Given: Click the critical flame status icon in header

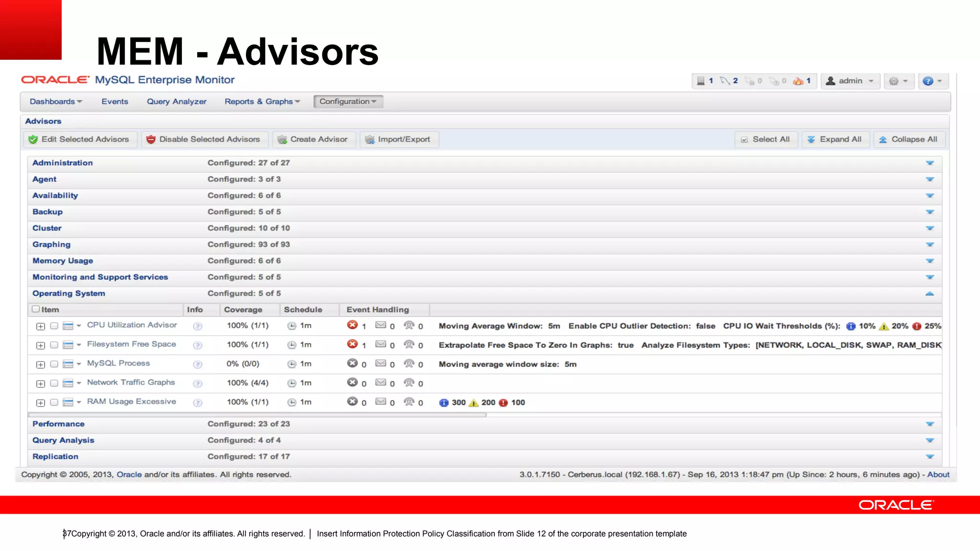Looking at the screenshot, I should click(798, 81).
